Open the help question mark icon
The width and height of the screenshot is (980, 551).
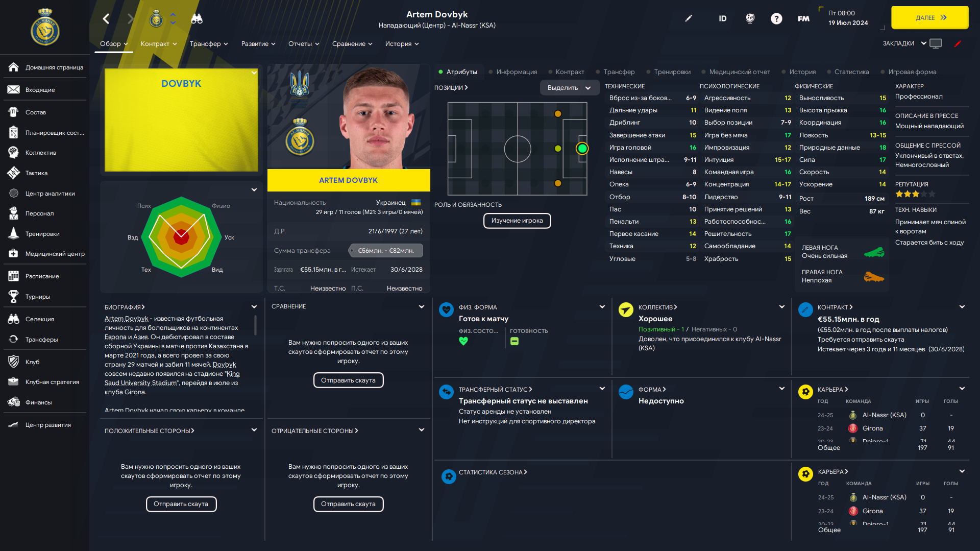click(776, 19)
